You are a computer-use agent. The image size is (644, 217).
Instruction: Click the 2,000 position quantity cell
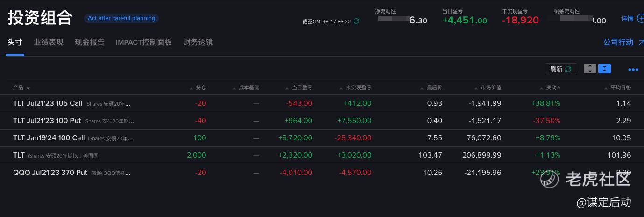coord(196,155)
